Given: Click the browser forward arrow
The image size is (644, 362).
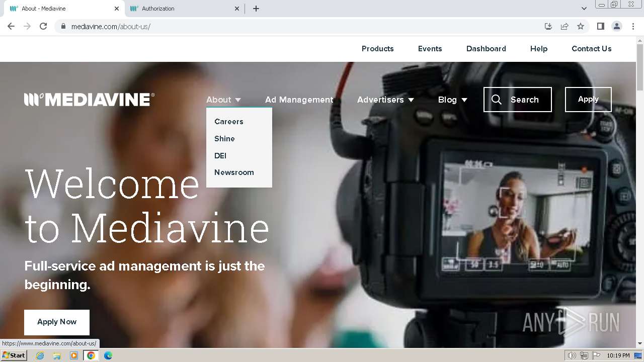Looking at the screenshot, I should click(x=27, y=26).
